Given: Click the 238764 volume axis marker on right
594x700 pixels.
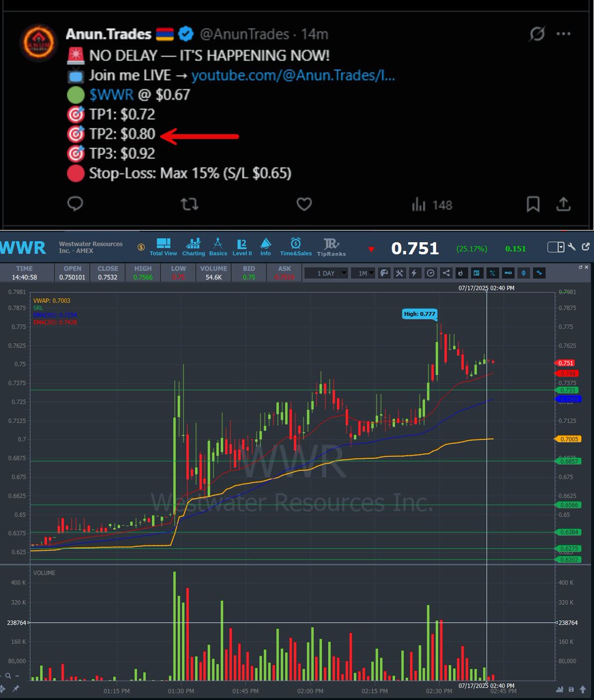Looking at the screenshot, I should click(x=568, y=622).
